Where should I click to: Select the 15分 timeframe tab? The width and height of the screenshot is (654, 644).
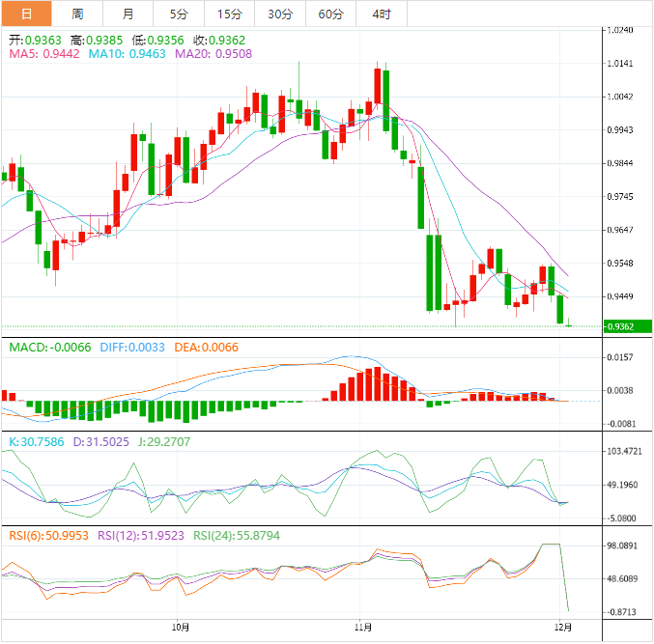229,14
